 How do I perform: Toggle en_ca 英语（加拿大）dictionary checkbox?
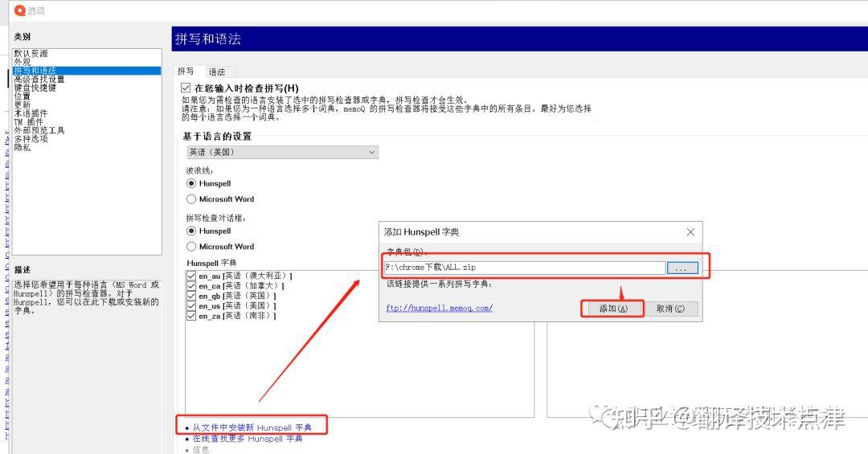point(191,286)
